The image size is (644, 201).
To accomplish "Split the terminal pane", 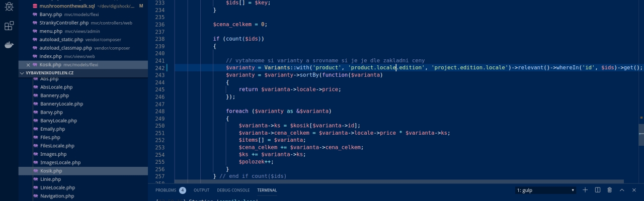I will point(598,190).
